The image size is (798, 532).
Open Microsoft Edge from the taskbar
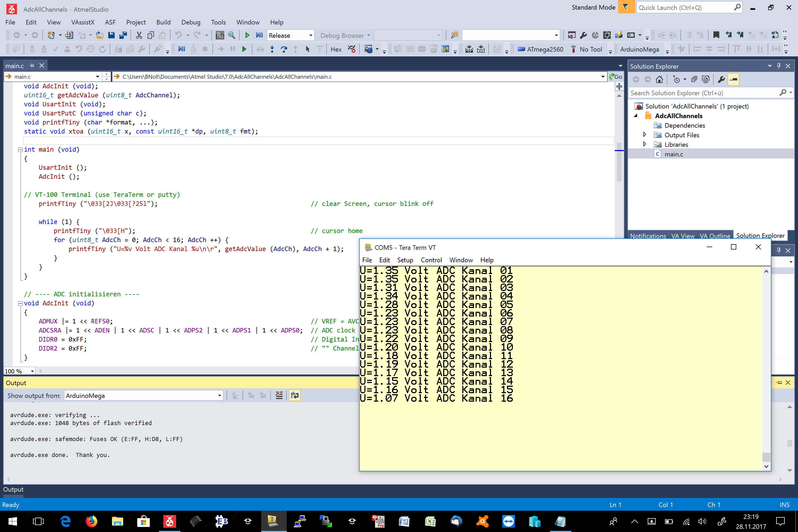[x=65, y=521]
